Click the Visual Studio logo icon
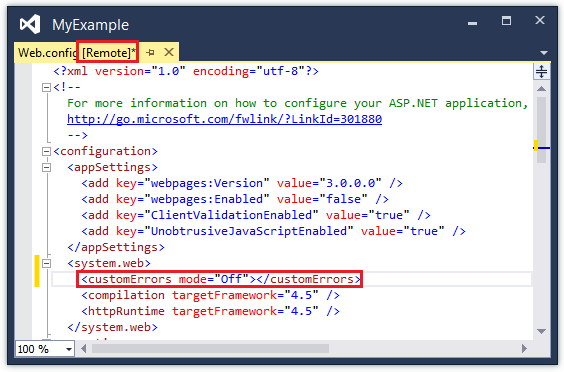Screen dimensions: 564x372 tap(29, 24)
